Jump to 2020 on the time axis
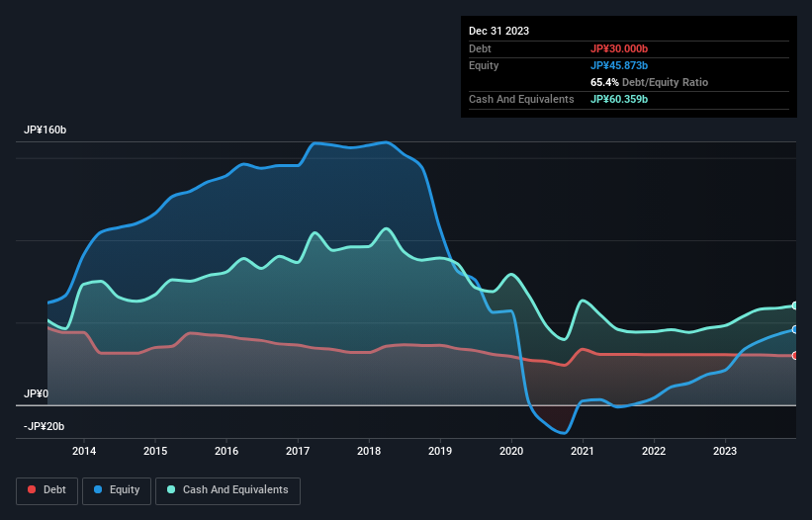812x520 pixels. tap(511, 452)
